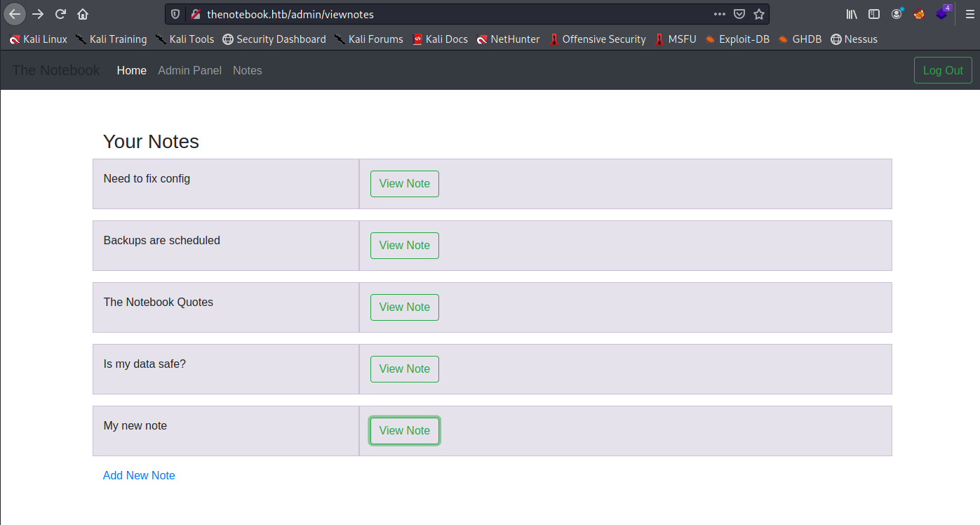Viewport: 980px width, 525px height.
Task: Open the Kali Linux bookmark
Action: pos(38,39)
